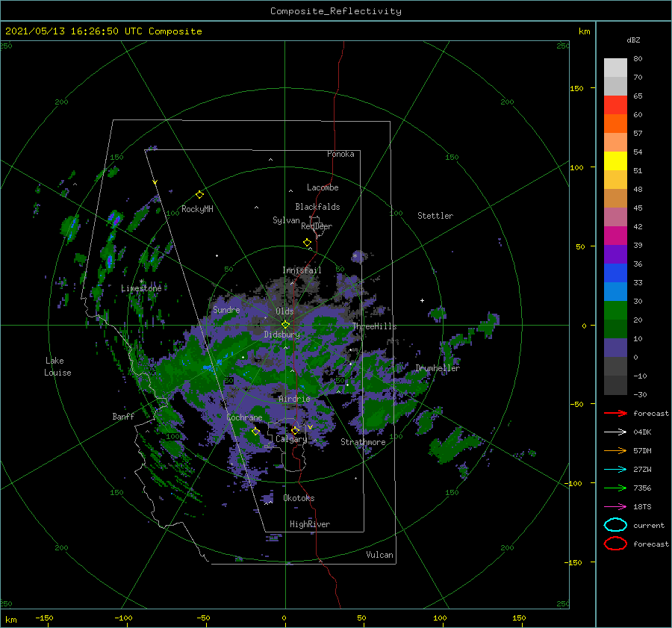Click the 7356 legend label
Image resolution: width=672 pixels, height=628 pixels.
pos(642,488)
